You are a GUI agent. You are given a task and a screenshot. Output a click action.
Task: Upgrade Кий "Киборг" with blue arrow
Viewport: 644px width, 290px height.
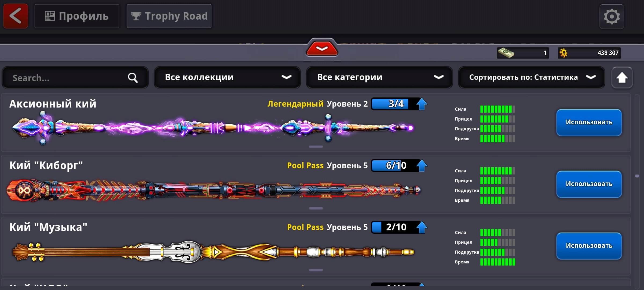pos(422,166)
